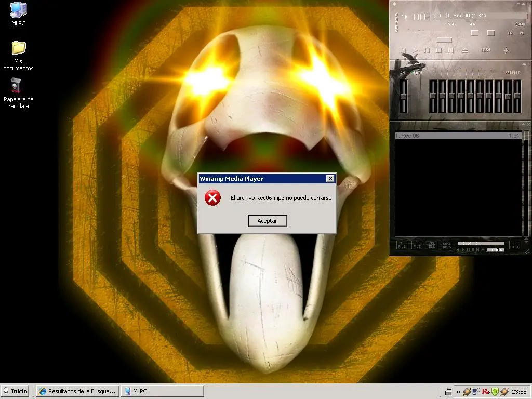532x399 pixels.
Task: Click Aceptar in the error dialog
Action: [x=268, y=221]
